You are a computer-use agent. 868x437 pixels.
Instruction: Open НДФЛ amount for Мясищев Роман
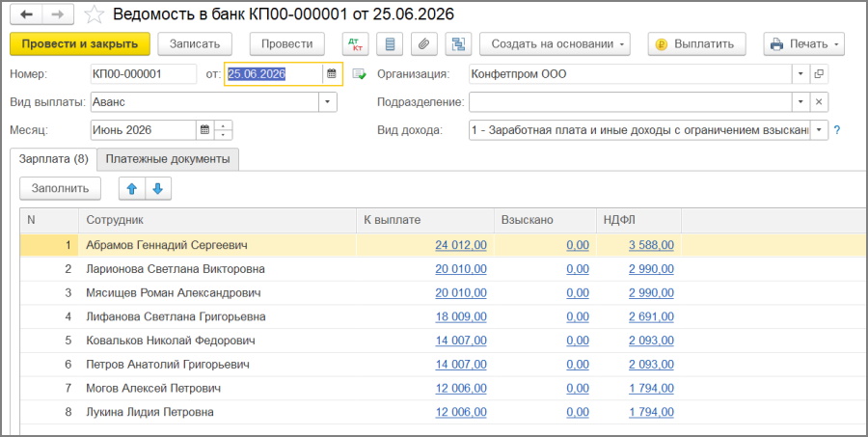click(651, 293)
